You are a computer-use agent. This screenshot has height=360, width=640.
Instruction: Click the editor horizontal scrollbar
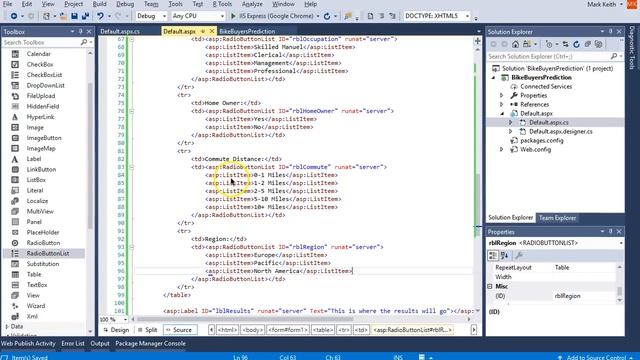coord(245,319)
